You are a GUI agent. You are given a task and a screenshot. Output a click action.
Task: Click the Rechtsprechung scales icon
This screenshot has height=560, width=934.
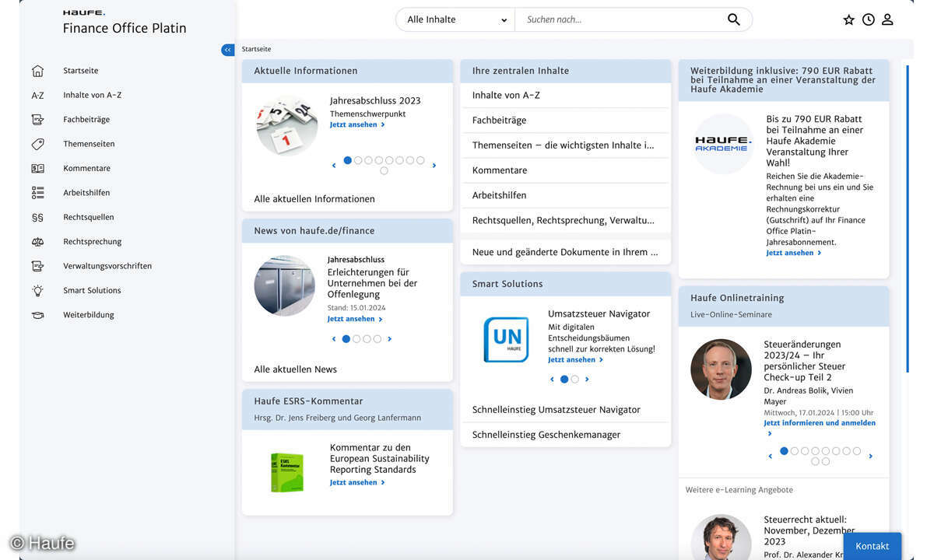37,242
